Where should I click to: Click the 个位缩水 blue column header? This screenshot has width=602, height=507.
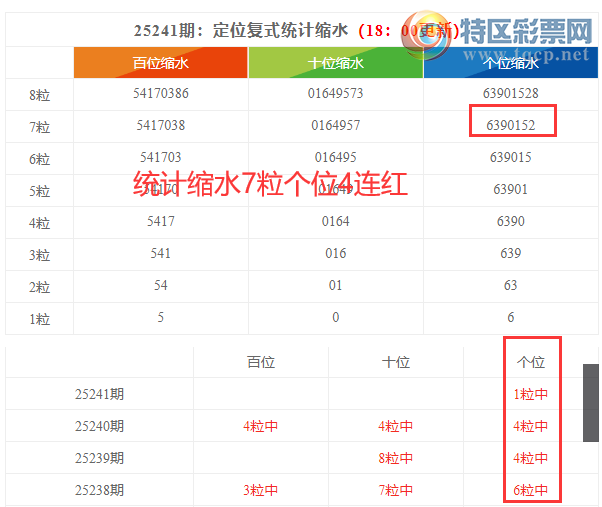pos(511,63)
